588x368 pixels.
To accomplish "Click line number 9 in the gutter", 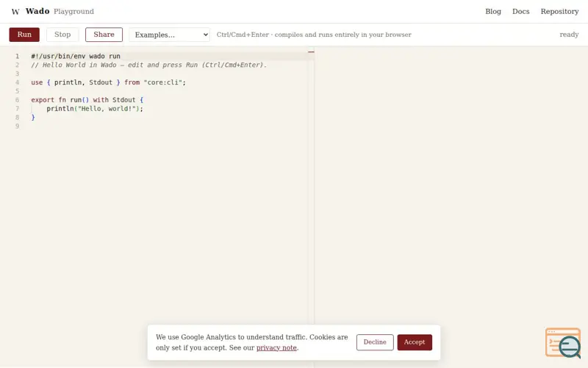I will pyautogui.click(x=17, y=126).
